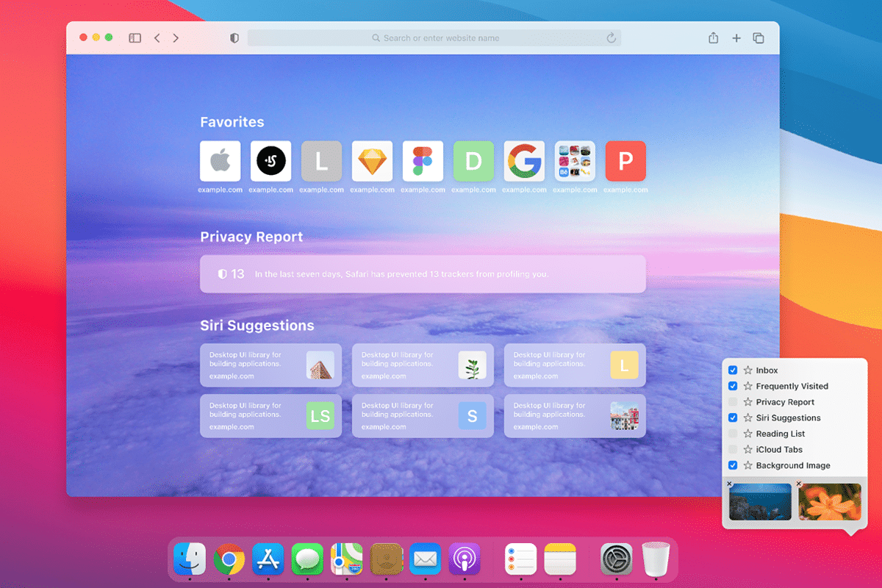The width and height of the screenshot is (882, 588).
Task: Launch Chrome from the Dock
Action: click(x=229, y=559)
